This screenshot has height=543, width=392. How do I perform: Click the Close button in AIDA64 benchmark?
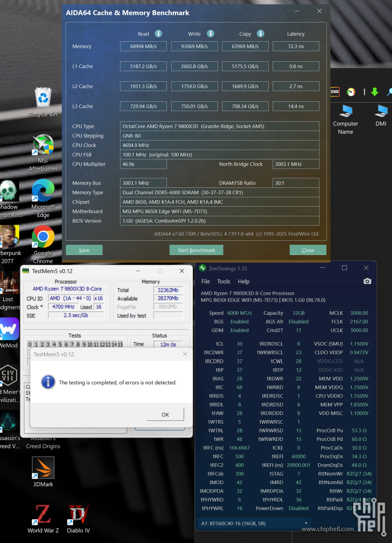pos(308,250)
